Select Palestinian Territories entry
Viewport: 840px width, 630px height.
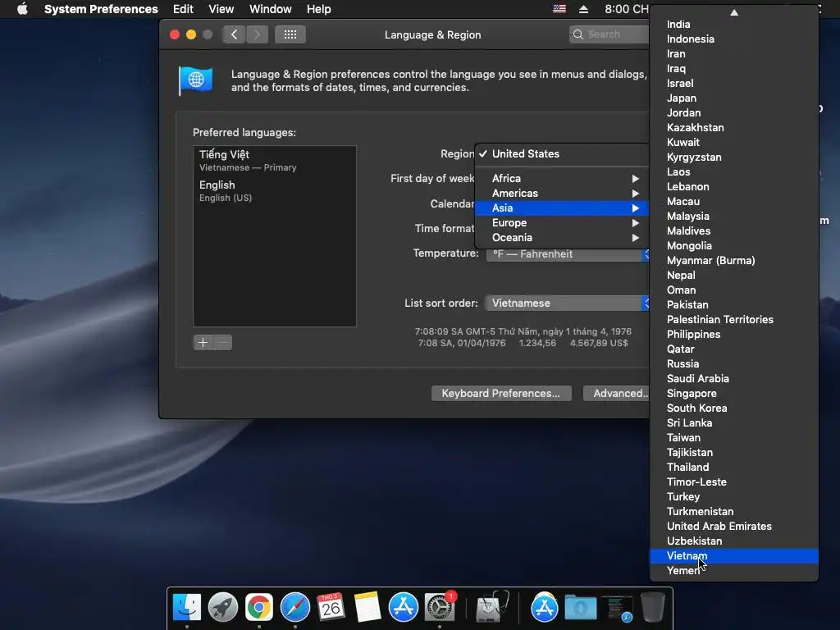click(734, 319)
